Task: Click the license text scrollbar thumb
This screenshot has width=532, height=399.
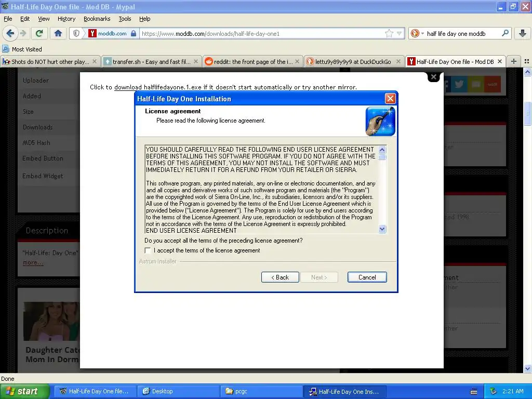Action: (x=382, y=157)
